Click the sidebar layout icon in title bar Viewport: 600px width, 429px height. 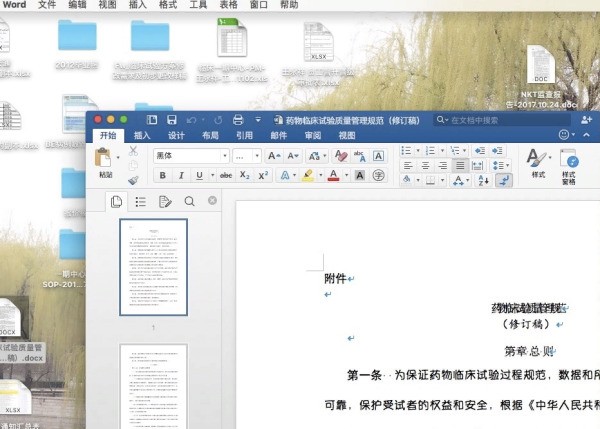(152, 120)
